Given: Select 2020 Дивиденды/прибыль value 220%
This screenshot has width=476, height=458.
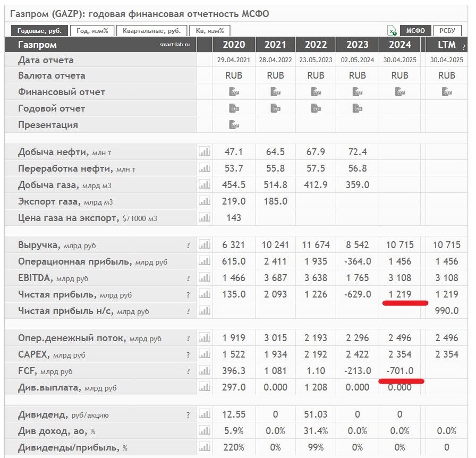Looking at the screenshot, I should click(234, 447).
